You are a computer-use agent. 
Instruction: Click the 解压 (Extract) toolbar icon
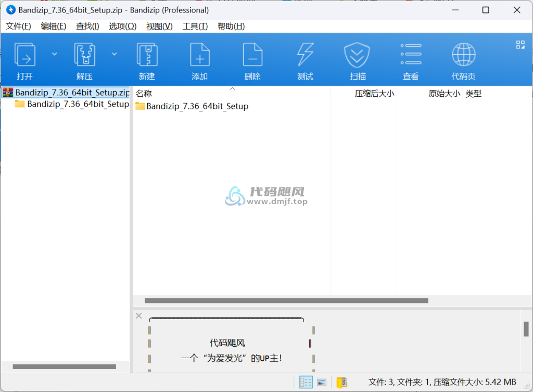84,54
